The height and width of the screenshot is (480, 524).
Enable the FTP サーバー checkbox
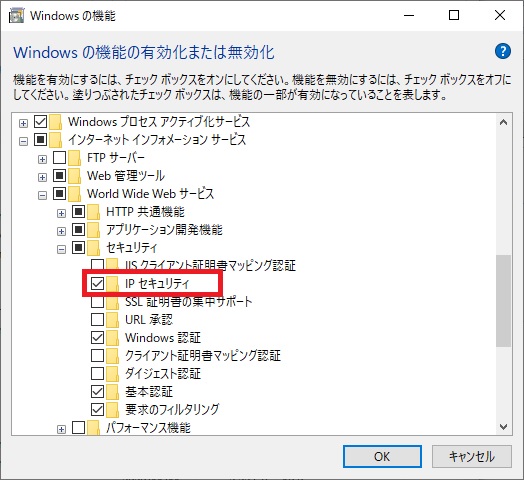(59, 157)
